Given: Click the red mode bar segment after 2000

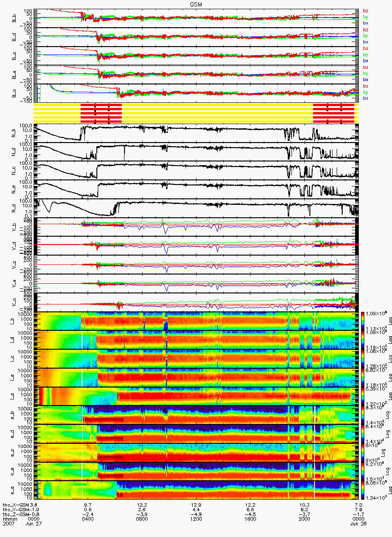Looking at the screenshot, I should [x=333, y=113].
